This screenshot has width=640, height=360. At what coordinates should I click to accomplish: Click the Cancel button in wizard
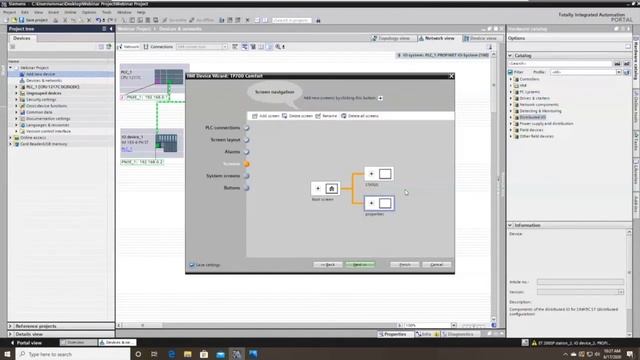pyautogui.click(x=436, y=264)
